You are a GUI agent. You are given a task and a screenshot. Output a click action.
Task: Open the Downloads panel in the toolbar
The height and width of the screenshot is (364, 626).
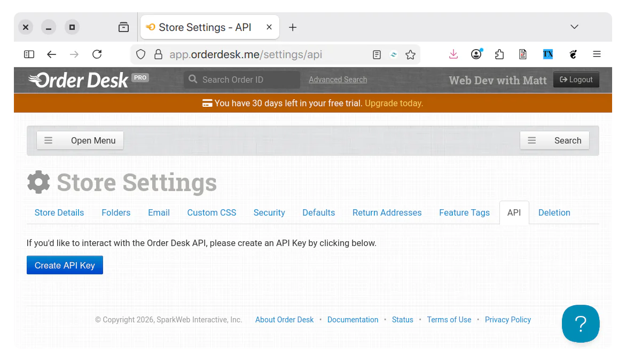(453, 54)
